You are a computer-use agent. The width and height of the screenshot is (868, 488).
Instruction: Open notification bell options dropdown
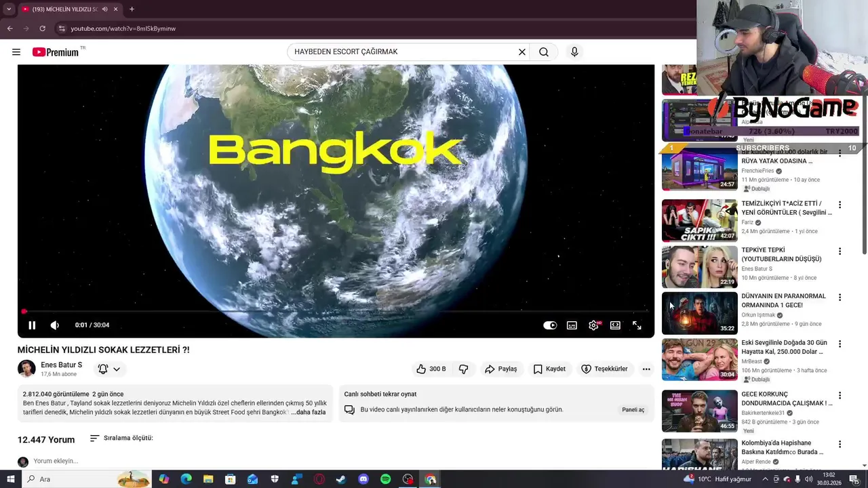pyautogui.click(x=109, y=369)
